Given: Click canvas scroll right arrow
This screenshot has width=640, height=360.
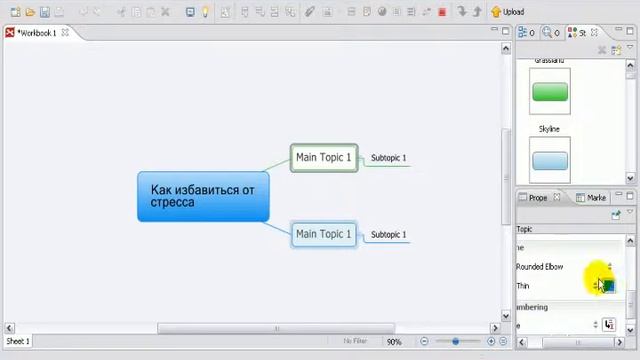Looking at the screenshot, I should [x=495, y=328].
